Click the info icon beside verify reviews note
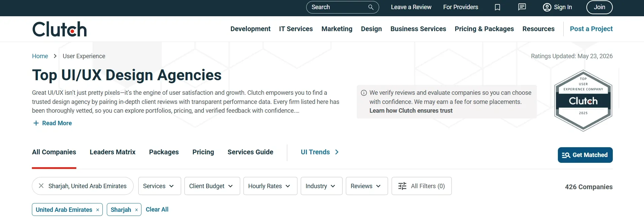Screen dimensions: 644x221 [364, 93]
